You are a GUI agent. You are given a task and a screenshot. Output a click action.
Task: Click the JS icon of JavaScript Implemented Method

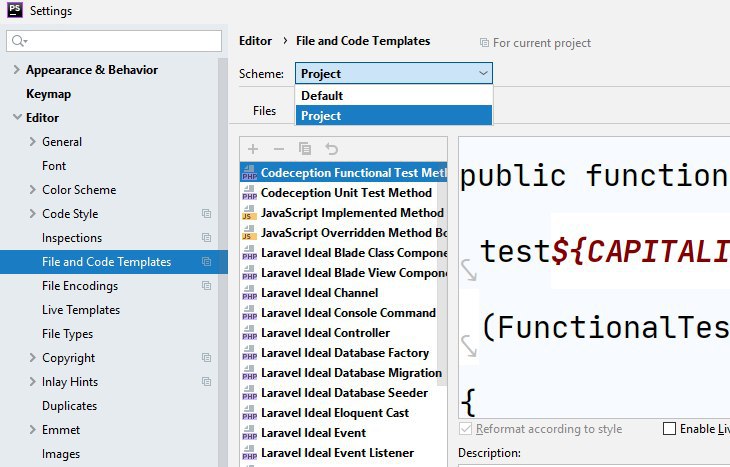point(250,213)
